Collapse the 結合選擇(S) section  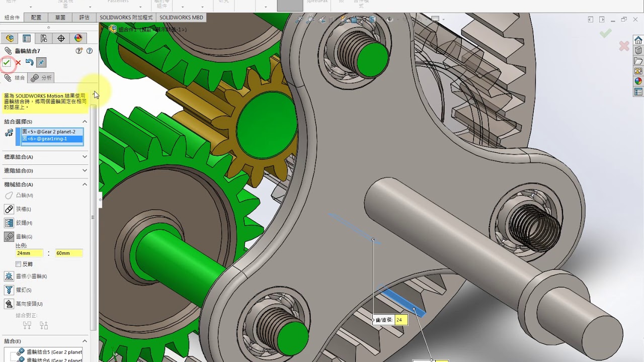click(85, 122)
